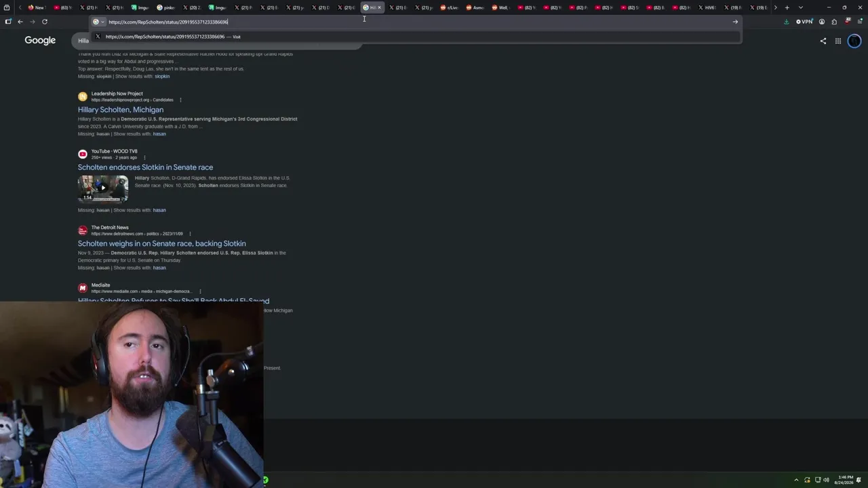Viewport: 868px width, 488px height.
Task: Open search engine selector in address bar
Action: (98, 22)
